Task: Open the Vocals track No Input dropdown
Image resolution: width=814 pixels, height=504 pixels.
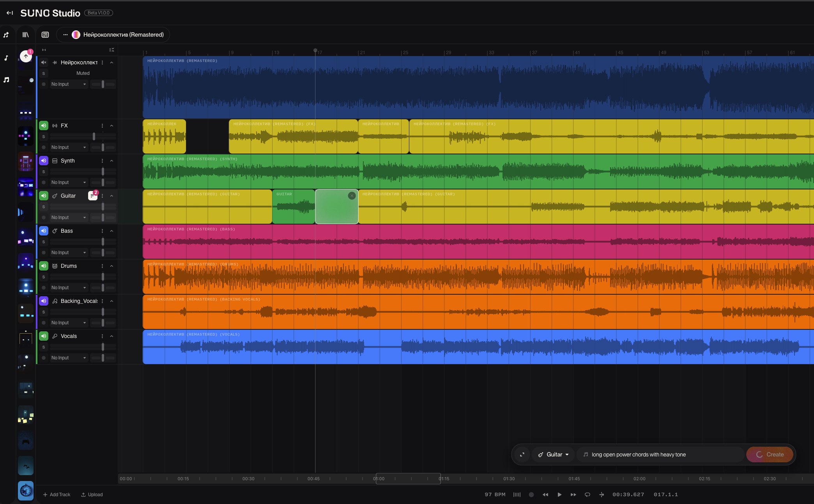Action: (69, 358)
